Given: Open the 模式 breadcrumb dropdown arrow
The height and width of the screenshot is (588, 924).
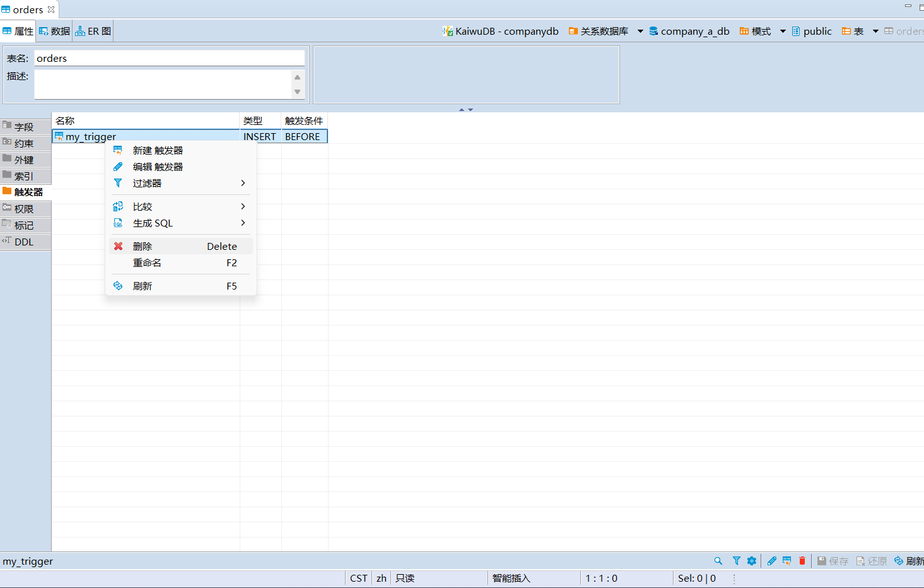Looking at the screenshot, I should pos(783,31).
